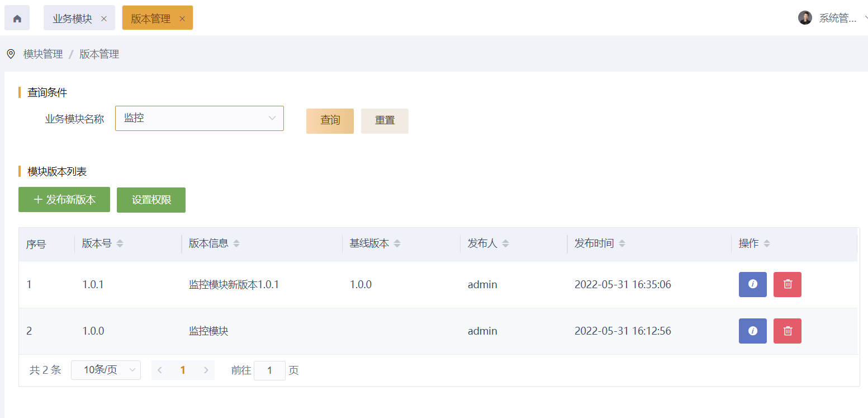Close the 业务模块 tab
The image size is (868, 418).
pos(104,18)
